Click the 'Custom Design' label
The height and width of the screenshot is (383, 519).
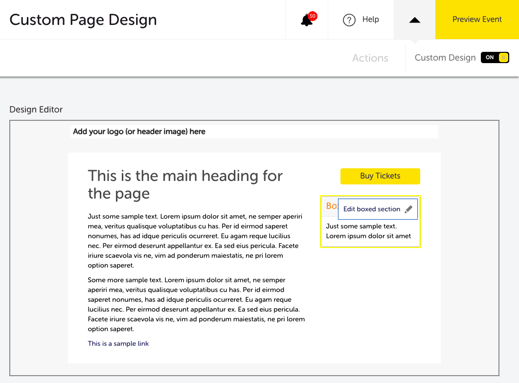pos(445,58)
